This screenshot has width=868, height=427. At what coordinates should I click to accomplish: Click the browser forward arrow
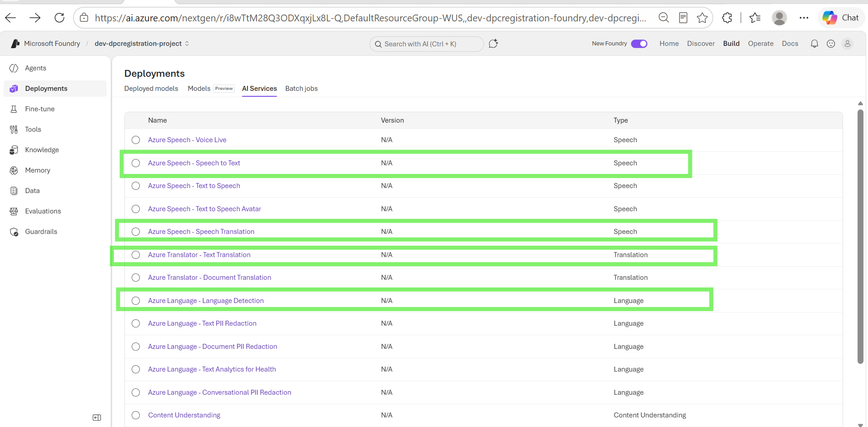pyautogui.click(x=35, y=18)
